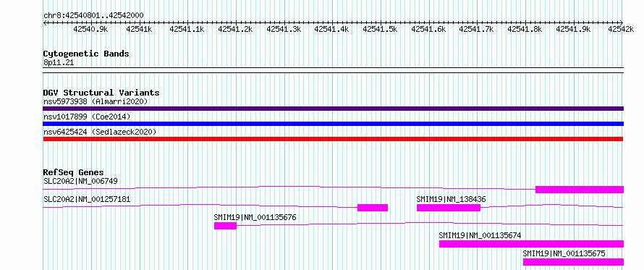Image resolution: width=644 pixels, height=270 pixels.
Task: Click the 42541.2k ruler position
Action: click(x=235, y=29)
